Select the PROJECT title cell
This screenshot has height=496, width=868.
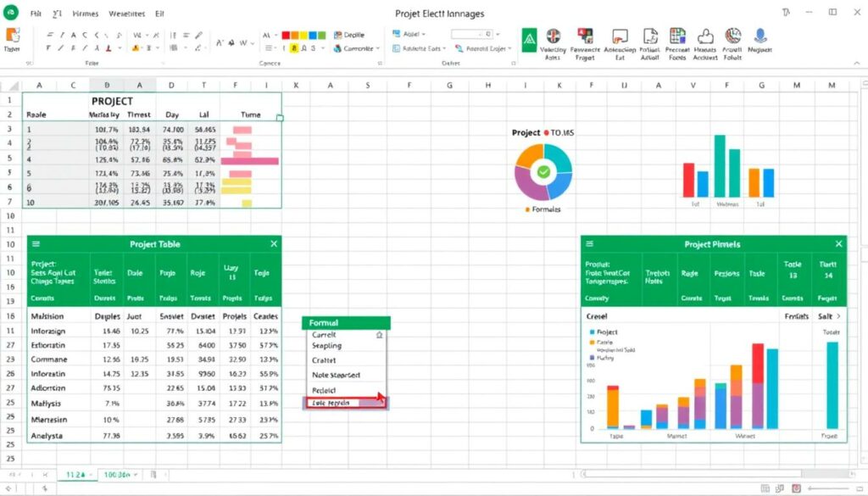click(x=112, y=100)
